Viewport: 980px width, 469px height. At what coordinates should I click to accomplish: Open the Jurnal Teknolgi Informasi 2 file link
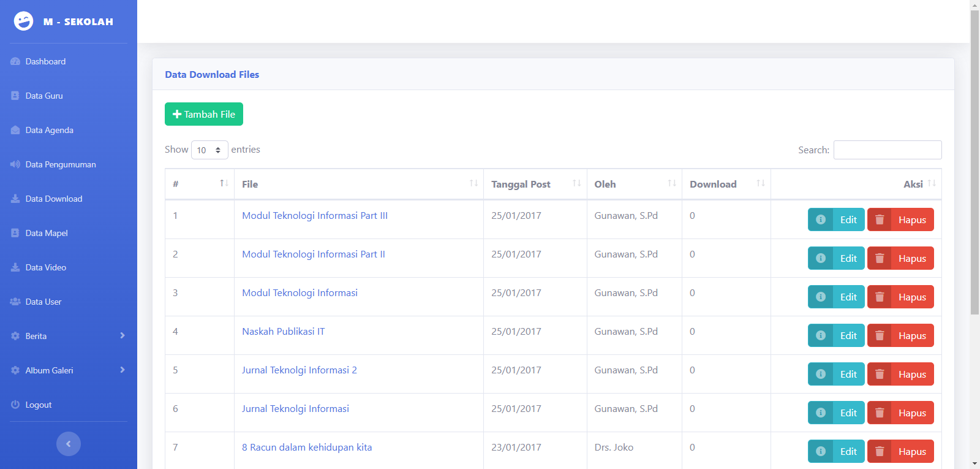[299, 370]
